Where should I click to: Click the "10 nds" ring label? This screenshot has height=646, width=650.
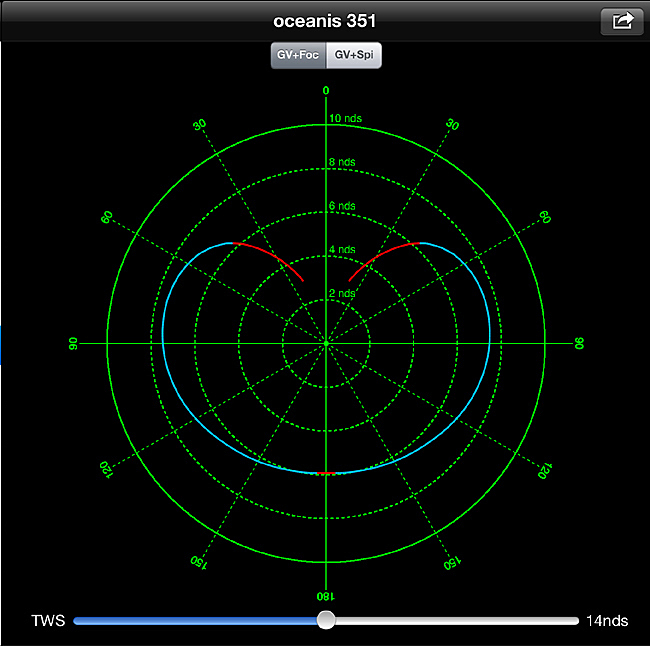point(345,119)
